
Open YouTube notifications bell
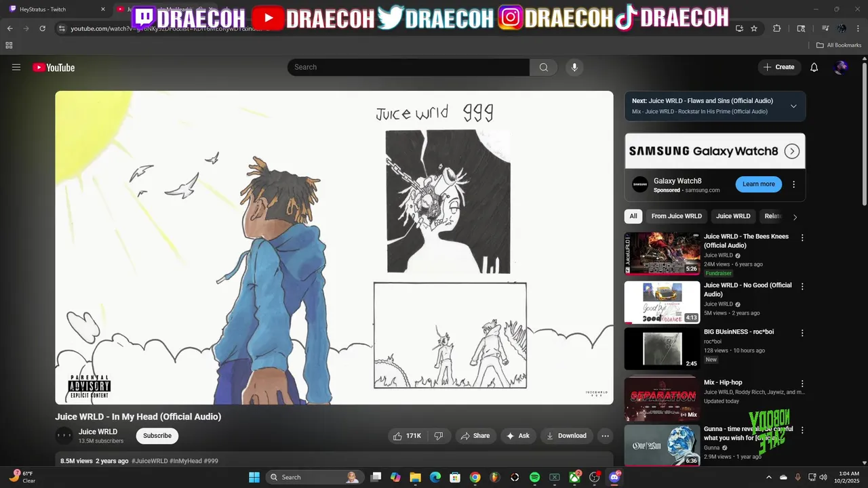coord(814,67)
